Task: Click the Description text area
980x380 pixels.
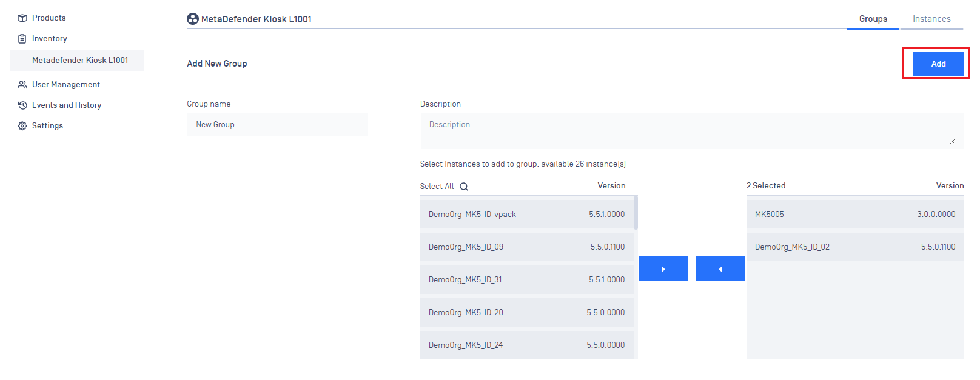Action: pos(692,131)
